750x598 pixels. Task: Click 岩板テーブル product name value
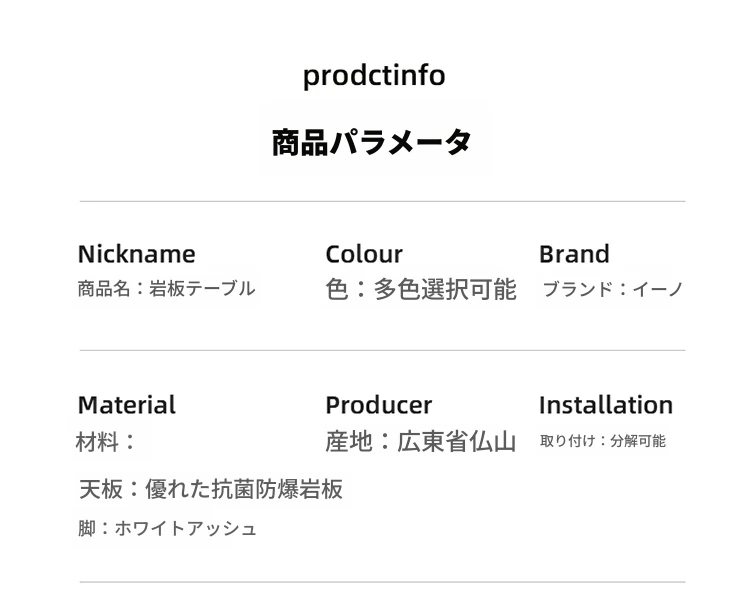202,289
